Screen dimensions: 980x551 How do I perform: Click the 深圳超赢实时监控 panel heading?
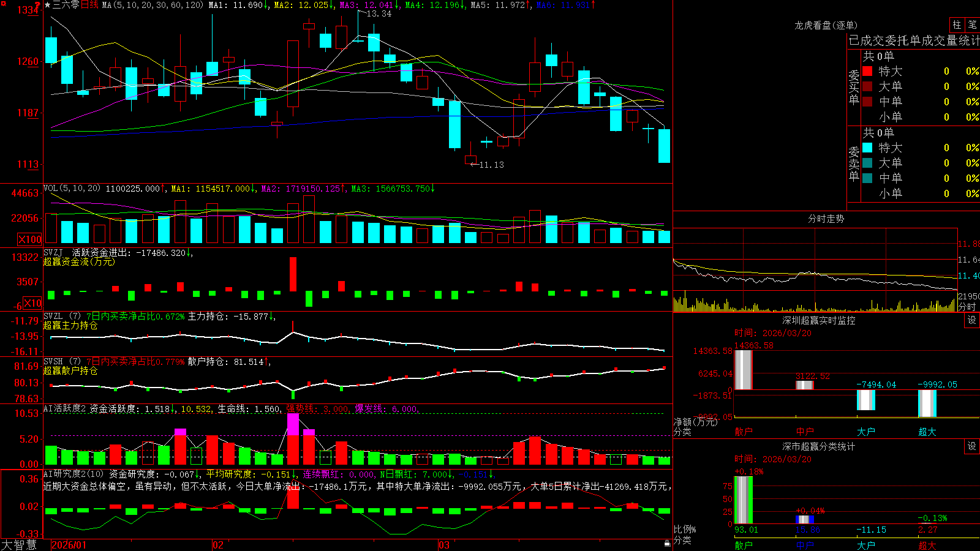coord(819,320)
